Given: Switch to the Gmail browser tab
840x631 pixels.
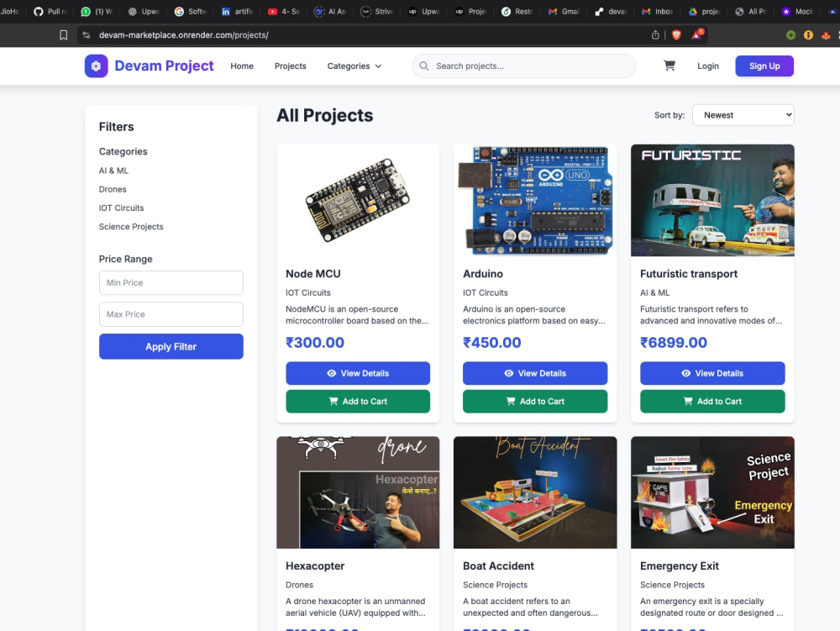Looking at the screenshot, I should (564, 11).
